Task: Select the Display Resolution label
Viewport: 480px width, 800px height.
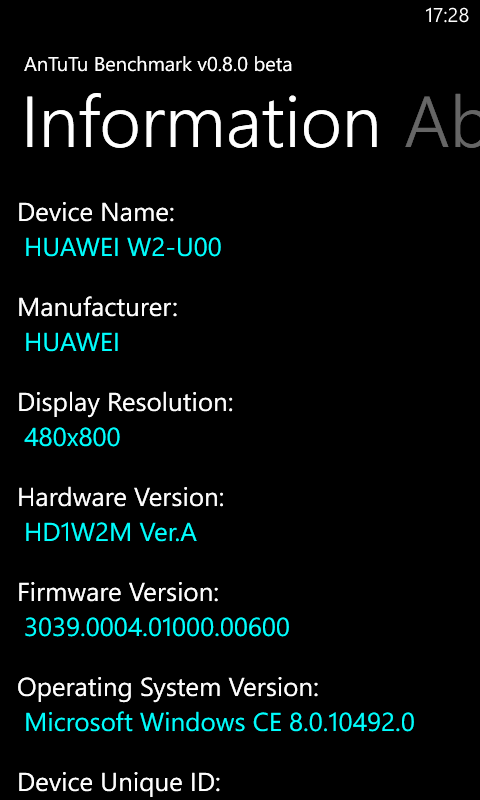Action: click(125, 403)
